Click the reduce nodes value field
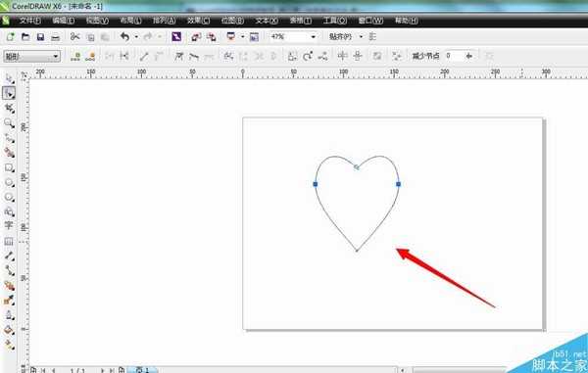 454,56
